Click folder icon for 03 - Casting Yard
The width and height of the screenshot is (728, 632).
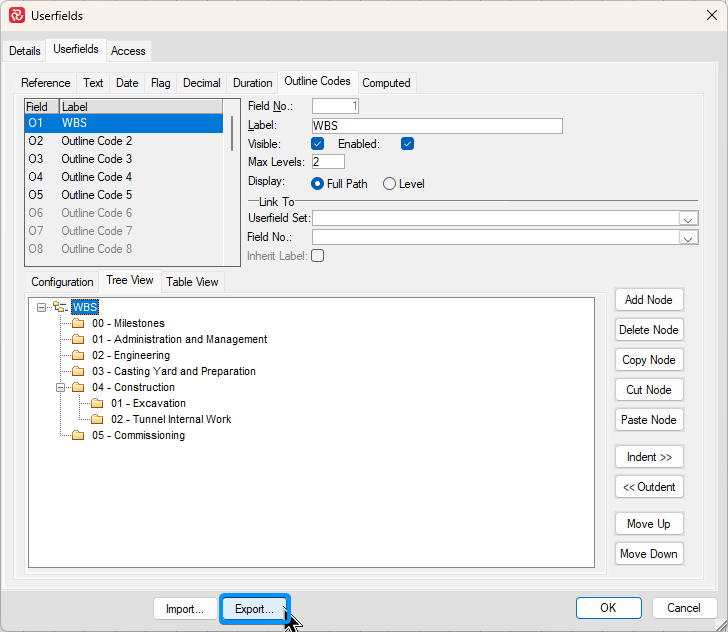78,371
